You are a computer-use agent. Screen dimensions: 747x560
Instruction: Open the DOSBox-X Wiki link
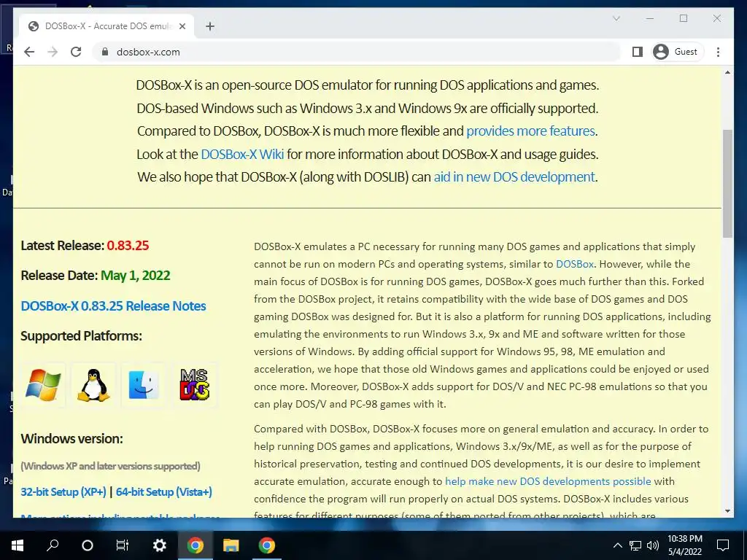242,155
